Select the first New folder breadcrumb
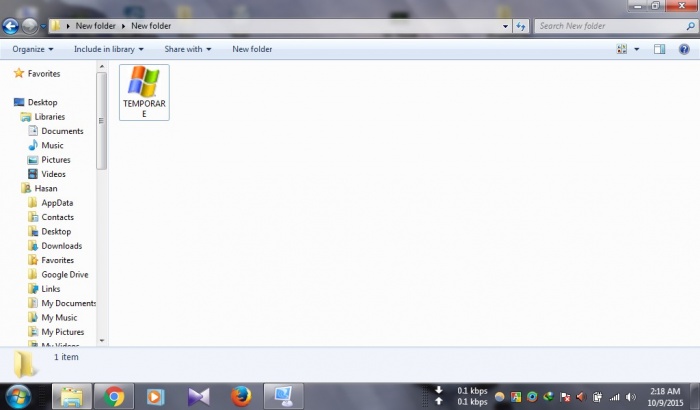The width and height of the screenshot is (700, 410). (x=96, y=26)
